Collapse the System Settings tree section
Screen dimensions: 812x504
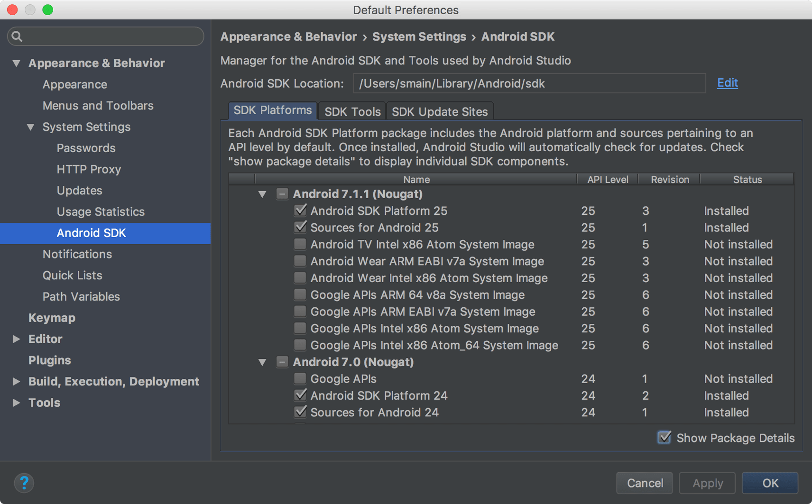[x=30, y=127]
